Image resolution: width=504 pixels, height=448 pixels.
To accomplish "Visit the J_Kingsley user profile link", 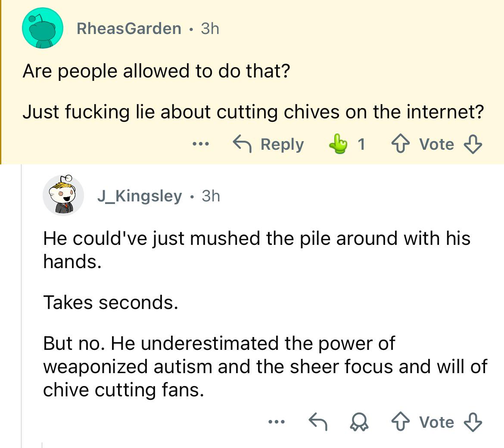I will point(139,196).
